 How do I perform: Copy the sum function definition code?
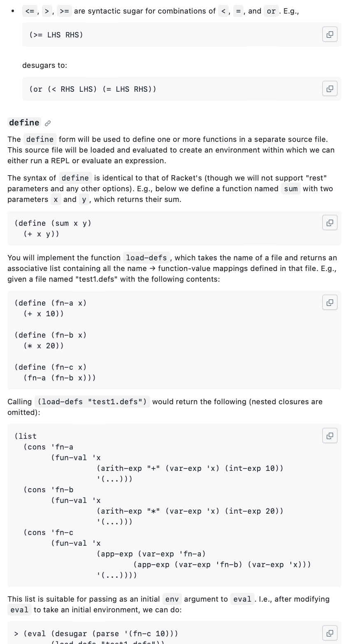(330, 222)
